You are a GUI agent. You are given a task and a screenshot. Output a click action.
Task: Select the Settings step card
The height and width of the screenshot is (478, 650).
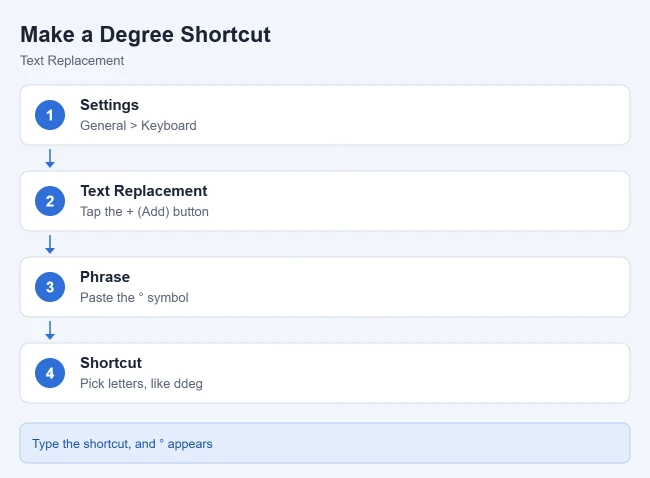325,115
